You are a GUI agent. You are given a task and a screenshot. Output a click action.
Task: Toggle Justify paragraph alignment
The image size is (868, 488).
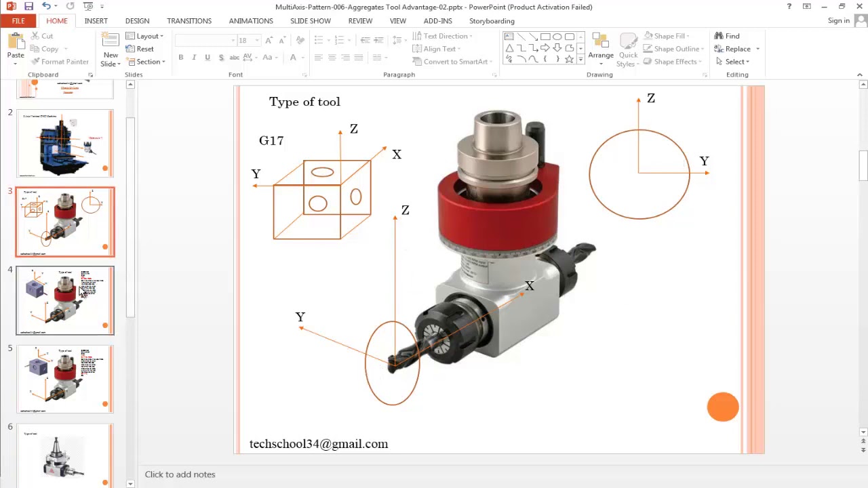tap(359, 58)
